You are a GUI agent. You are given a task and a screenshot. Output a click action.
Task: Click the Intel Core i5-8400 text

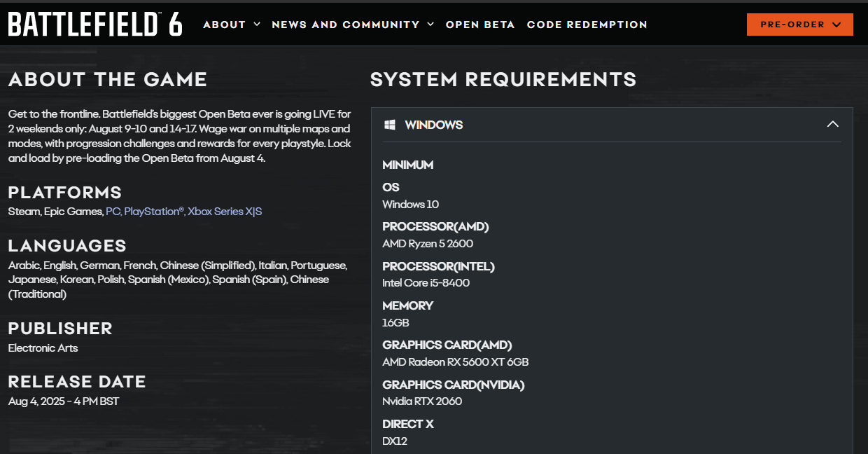pyautogui.click(x=426, y=283)
